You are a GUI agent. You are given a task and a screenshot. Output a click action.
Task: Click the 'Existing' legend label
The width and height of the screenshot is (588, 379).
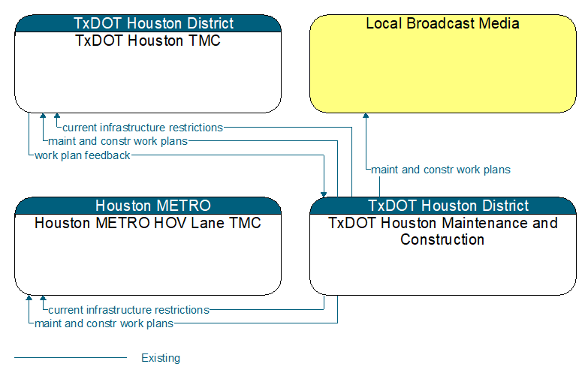pyautogui.click(x=161, y=358)
